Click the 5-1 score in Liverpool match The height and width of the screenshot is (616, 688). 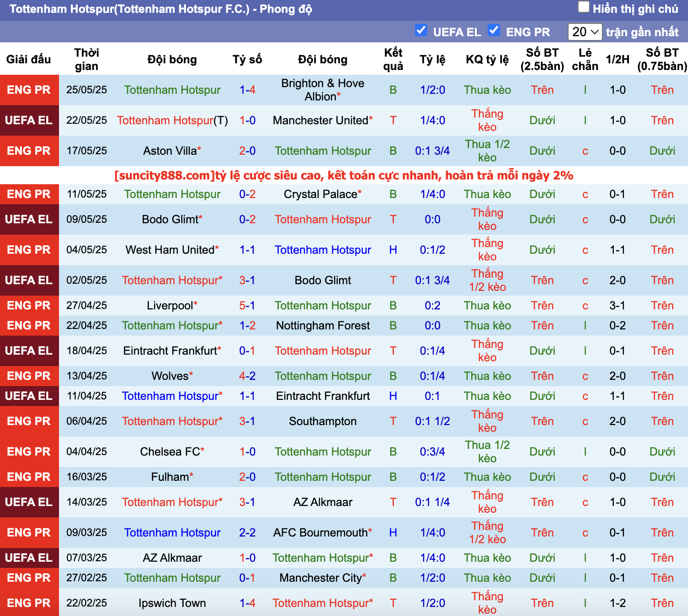[x=247, y=306]
